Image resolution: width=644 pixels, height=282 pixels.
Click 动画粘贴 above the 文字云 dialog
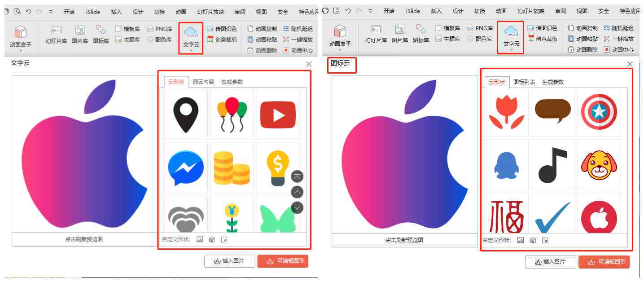tap(262, 40)
